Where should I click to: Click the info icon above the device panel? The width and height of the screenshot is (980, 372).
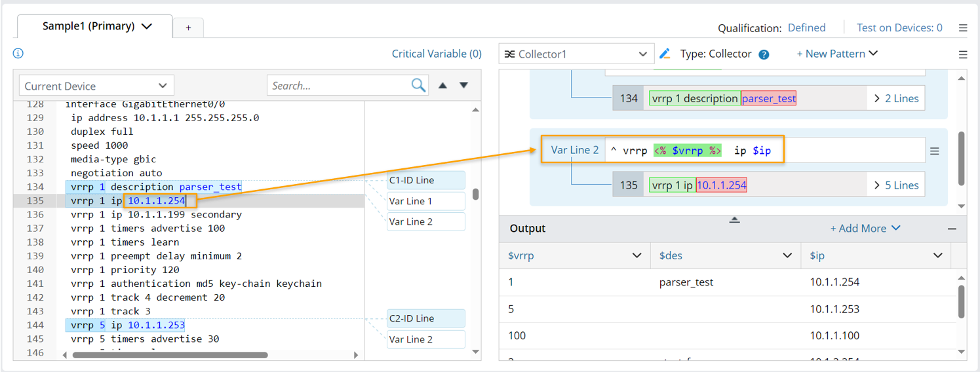pos(18,54)
